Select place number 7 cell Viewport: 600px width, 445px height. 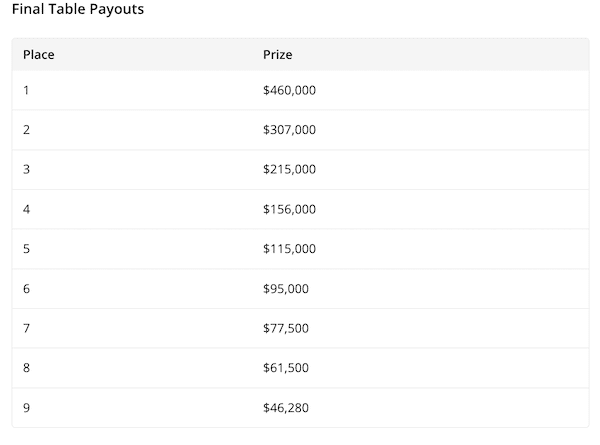(27, 328)
